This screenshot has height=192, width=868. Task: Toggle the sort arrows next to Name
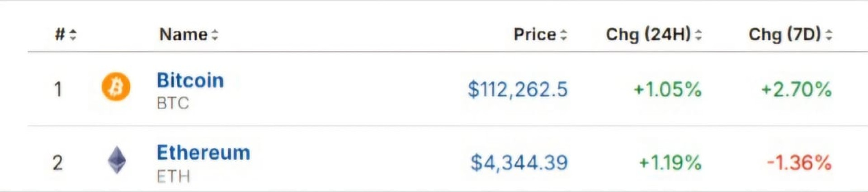tap(215, 34)
